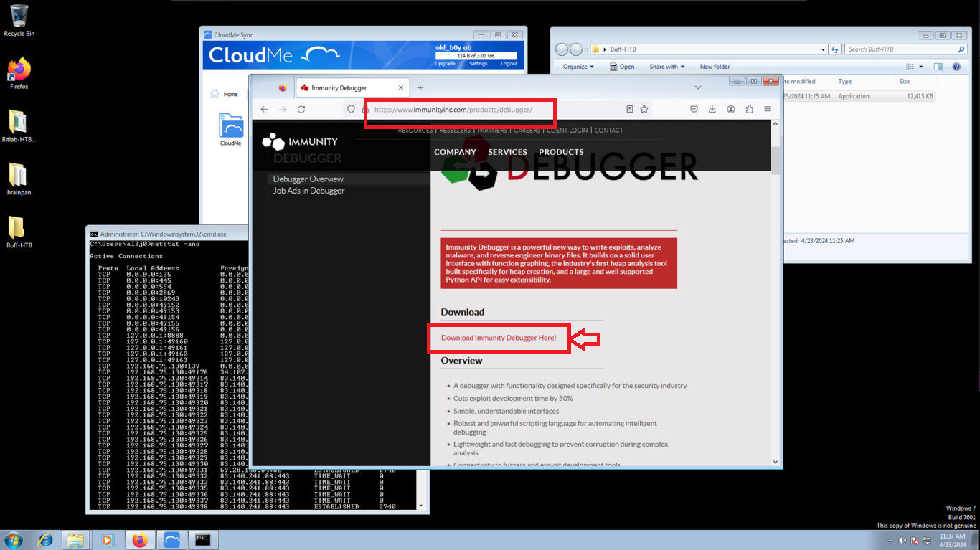This screenshot has height=550, width=980.
Task: Expand the Explorer address bar history dropdown
Action: point(823,49)
